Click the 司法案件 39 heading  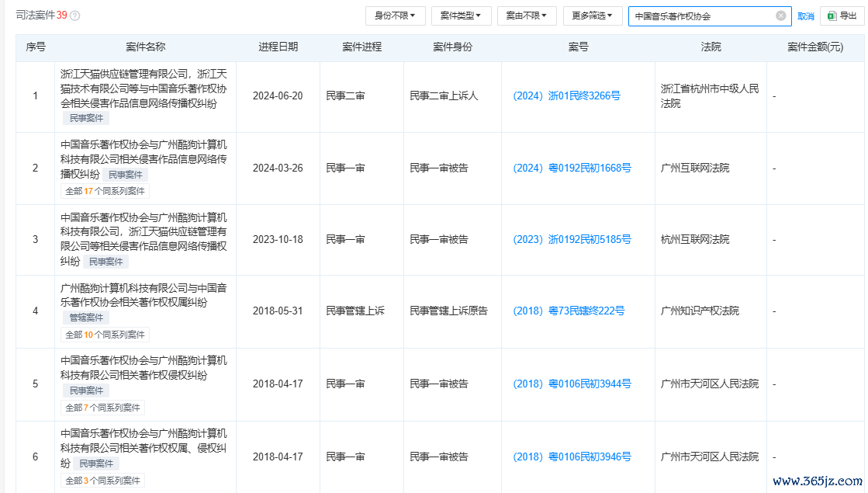tap(42, 16)
